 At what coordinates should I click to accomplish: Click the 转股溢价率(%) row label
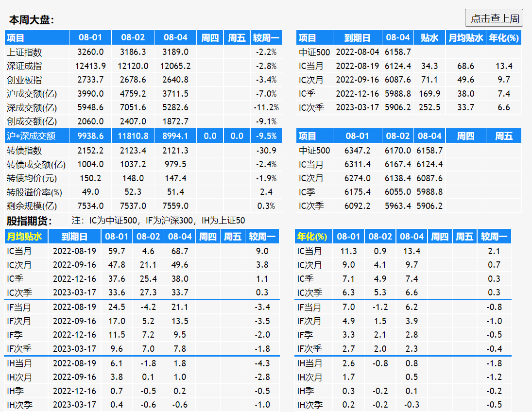(x=34, y=192)
